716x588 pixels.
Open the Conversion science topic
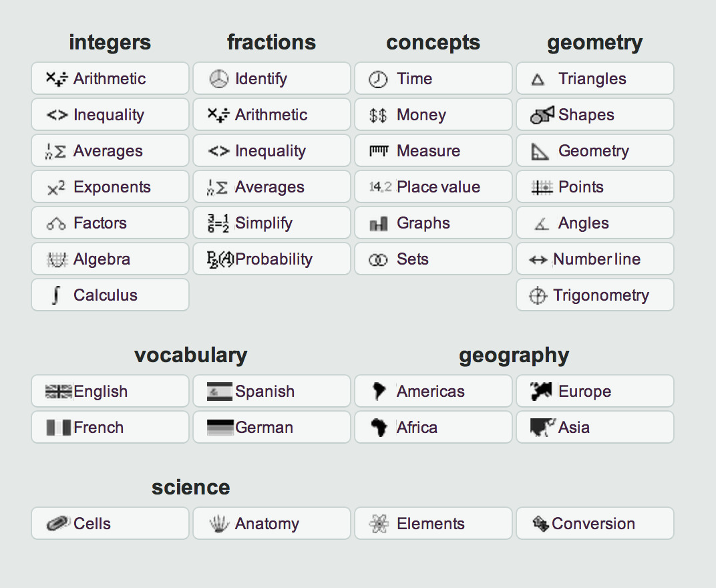pos(595,524)
